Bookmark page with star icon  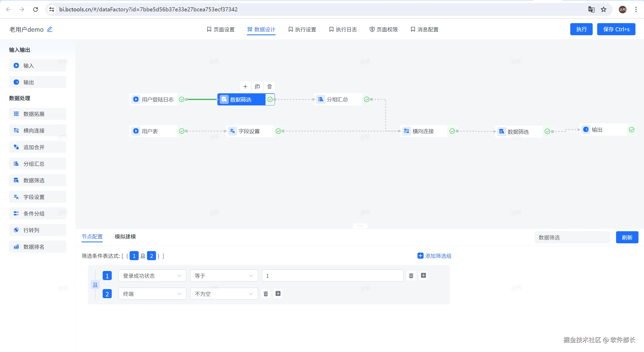(603, 9)
